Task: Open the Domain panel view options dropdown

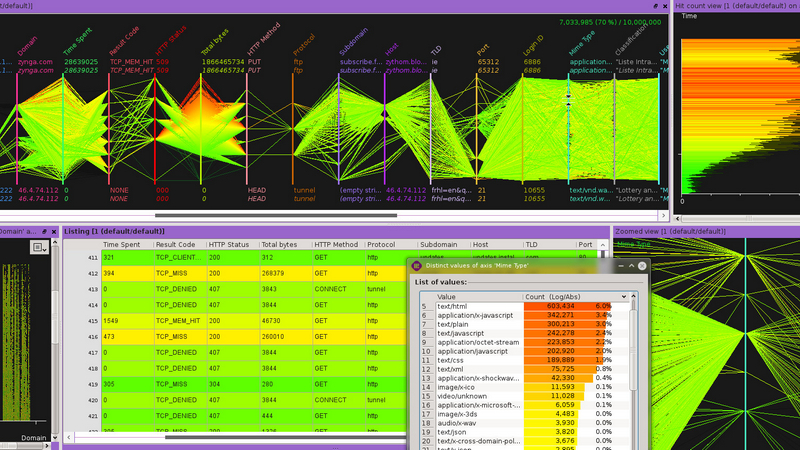Action: pos(39,248)
